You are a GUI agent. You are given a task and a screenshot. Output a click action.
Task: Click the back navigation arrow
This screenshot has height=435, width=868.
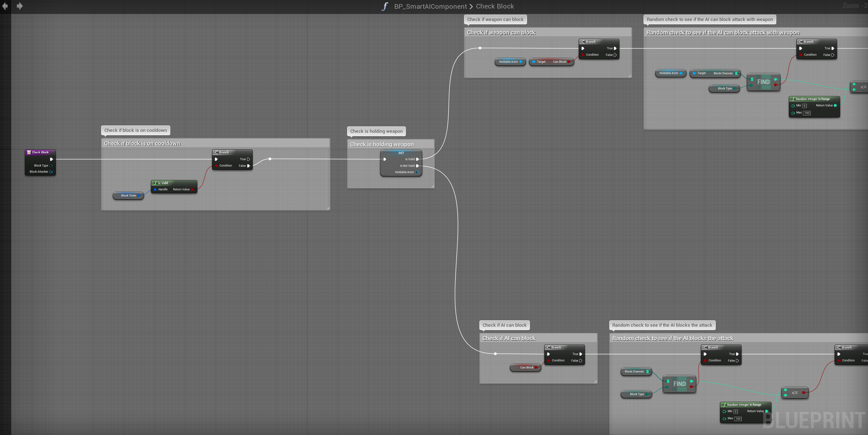5,6
